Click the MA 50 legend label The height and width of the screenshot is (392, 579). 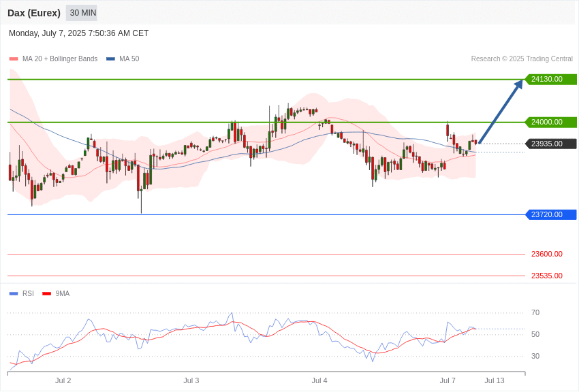pos(129,59)
